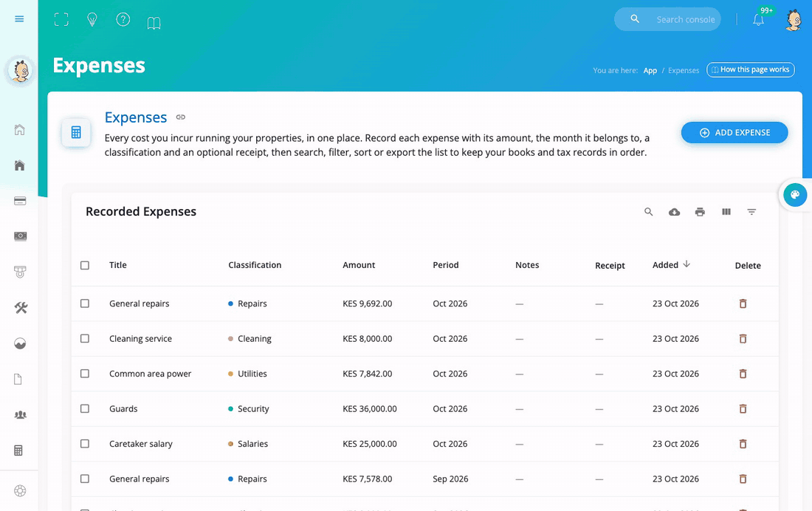
Task: Sort by the Added column
Action: point(671,265)
